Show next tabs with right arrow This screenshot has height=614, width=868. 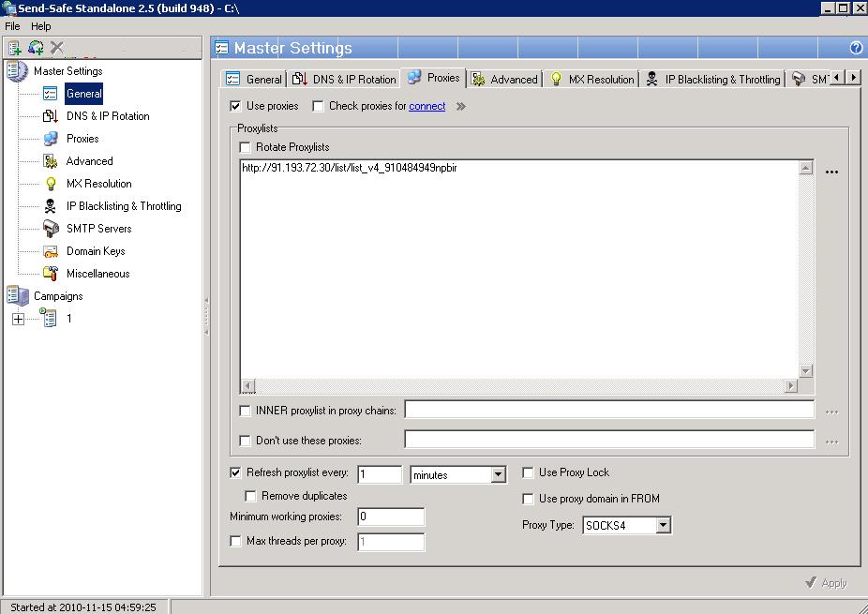pyautogui.click(x=853, y=78)
